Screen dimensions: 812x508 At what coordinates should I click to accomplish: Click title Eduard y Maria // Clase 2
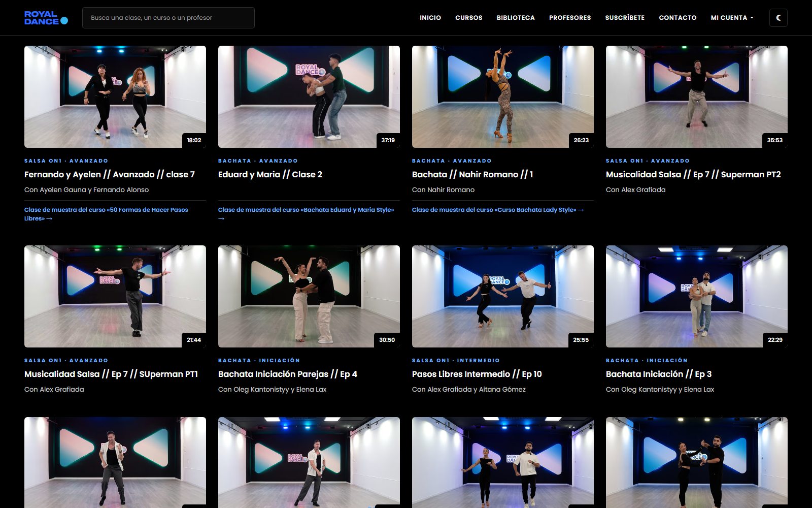(x=270, y=174)
